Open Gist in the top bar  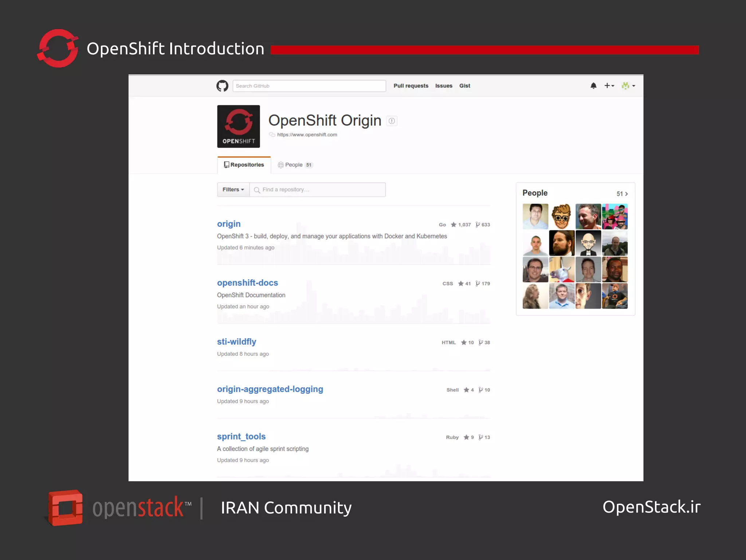coord(465,86)
